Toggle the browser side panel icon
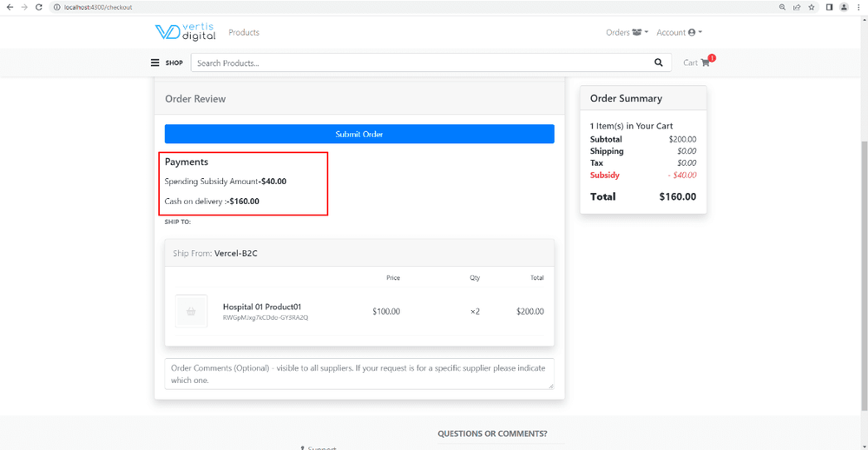868x450 pixels. (x=829, y=7)
